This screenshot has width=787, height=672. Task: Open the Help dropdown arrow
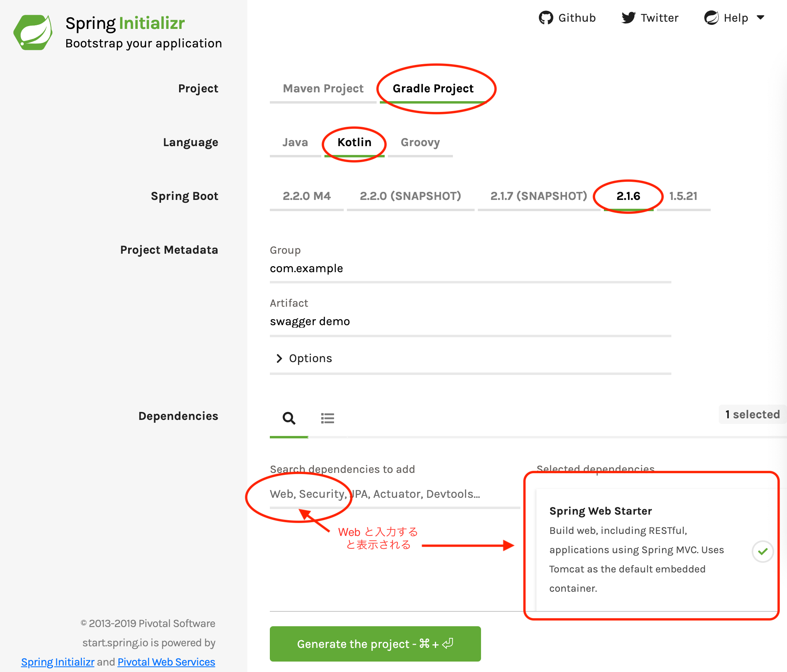pyautogui.click(x=760, y=18)
